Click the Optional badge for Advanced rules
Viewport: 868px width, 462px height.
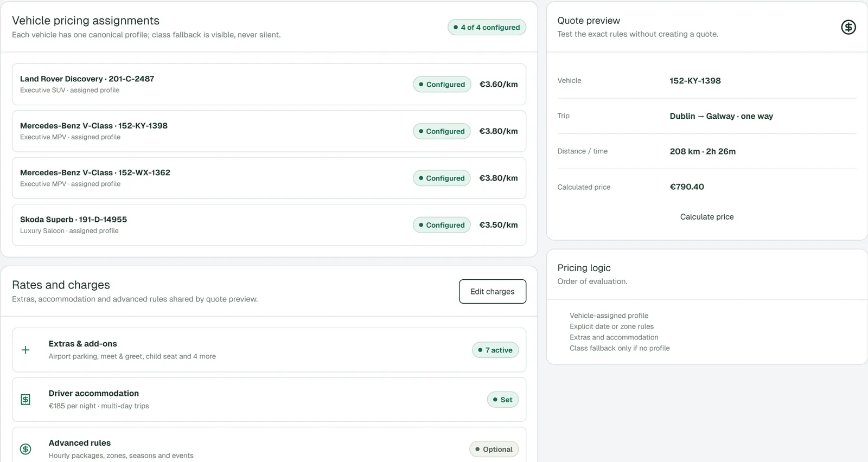coord(494,449)
